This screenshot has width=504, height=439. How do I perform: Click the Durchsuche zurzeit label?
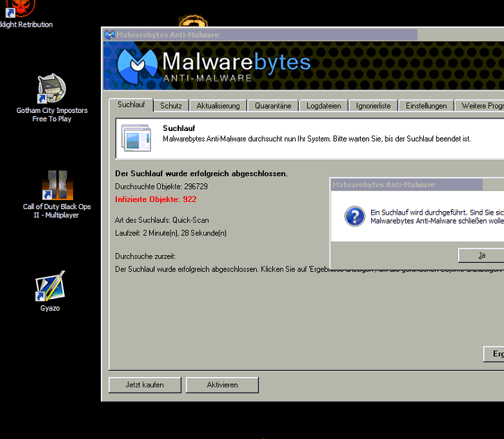(x=145, y=256)
